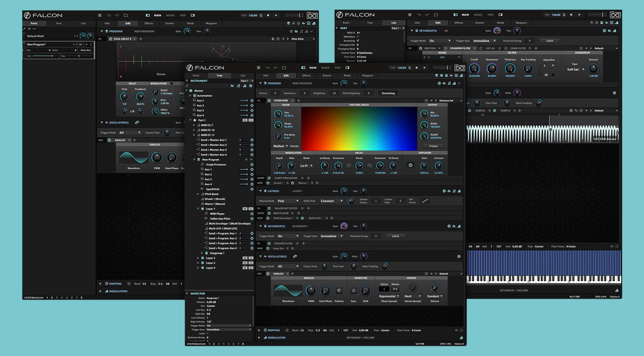Image resolution: width=644 pixels, height=356 pixels.
Task: Click the Streaming button beside Note Polyphony
Action: 388,93
